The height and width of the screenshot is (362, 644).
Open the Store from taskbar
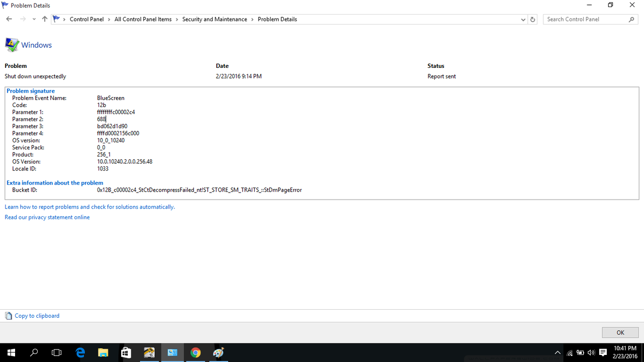pyautogui.click(x=126, y=352)
